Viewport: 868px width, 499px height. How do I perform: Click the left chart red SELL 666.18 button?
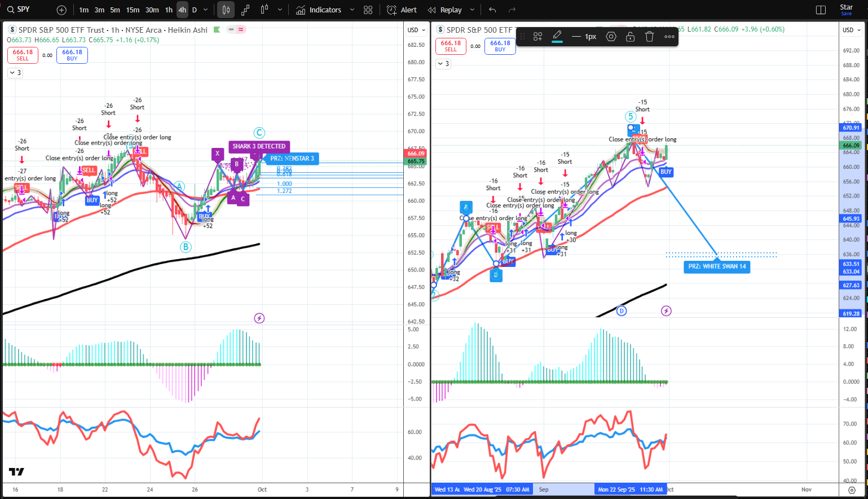point(23,55)
